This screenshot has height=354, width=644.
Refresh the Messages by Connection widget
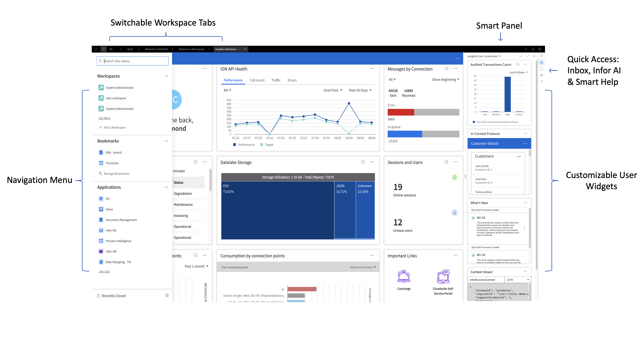tap(446, 69)
